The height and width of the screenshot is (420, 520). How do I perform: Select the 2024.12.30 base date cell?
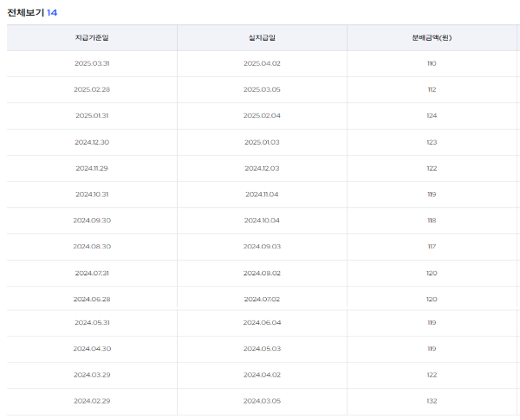pos(92,142)
